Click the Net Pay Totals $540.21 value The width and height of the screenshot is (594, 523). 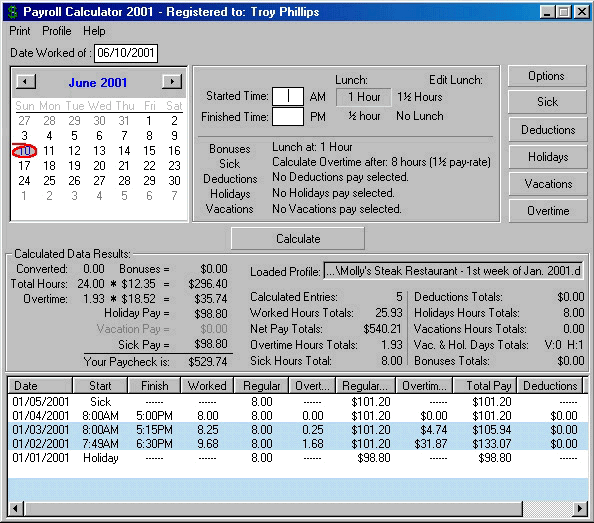[x=382, y=329]
